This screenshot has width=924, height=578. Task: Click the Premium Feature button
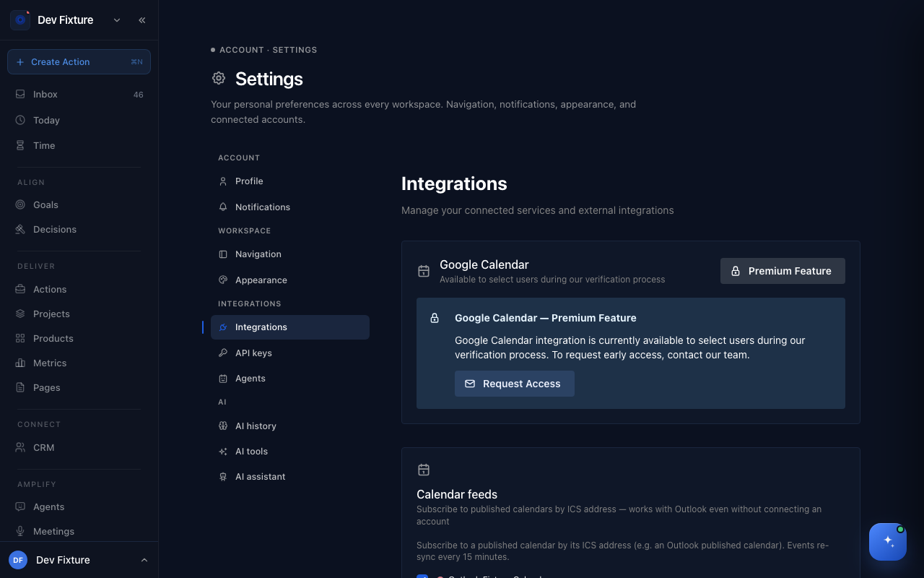point(783,271)
